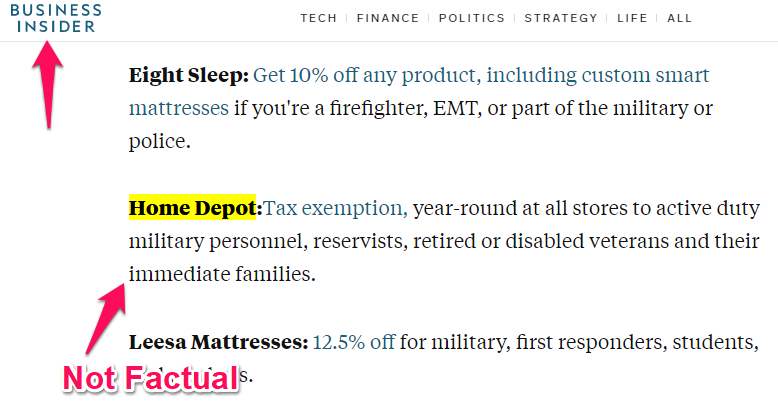
Task: Click the 'Not Factual' annotation label
Action: pos(150,379)
